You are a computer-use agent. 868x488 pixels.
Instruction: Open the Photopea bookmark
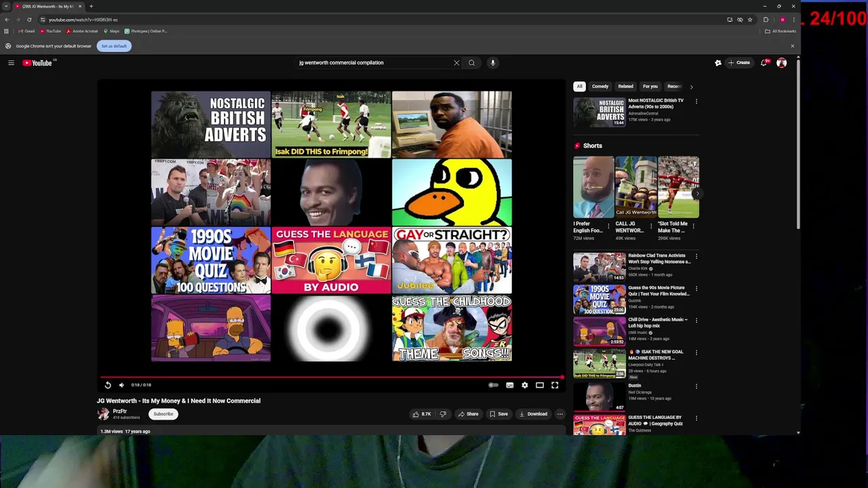145,31
